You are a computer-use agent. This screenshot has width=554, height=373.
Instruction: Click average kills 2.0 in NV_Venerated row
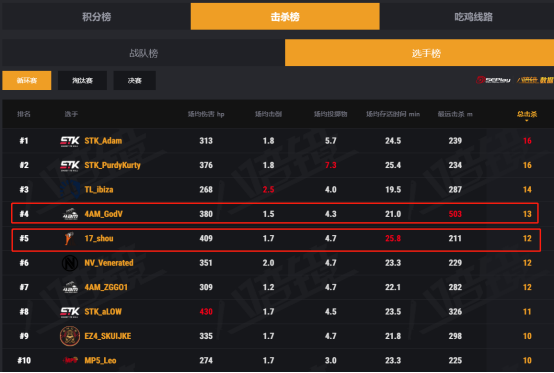pos(269,263)
